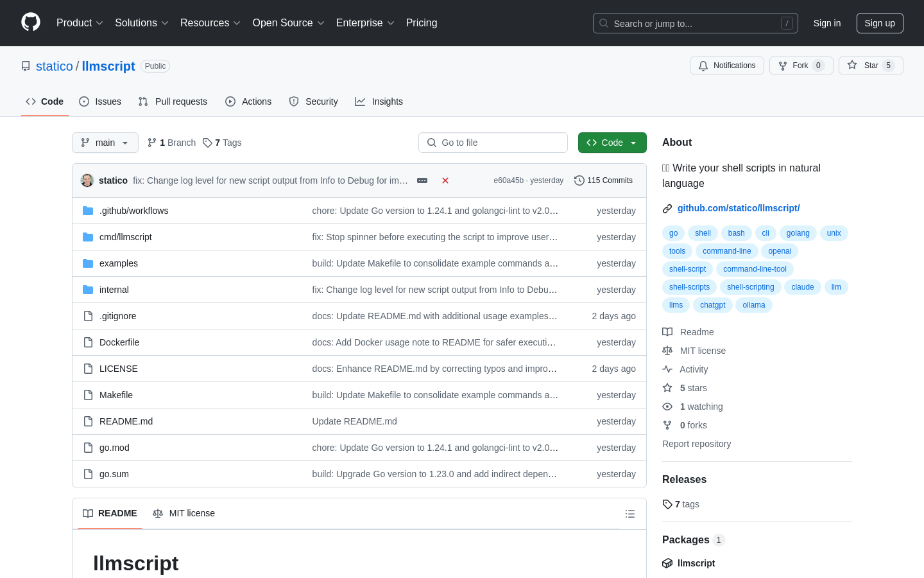Screen dimensions: 924x578
Task: Open the GitHub home logo
Action: click(31, 22)
